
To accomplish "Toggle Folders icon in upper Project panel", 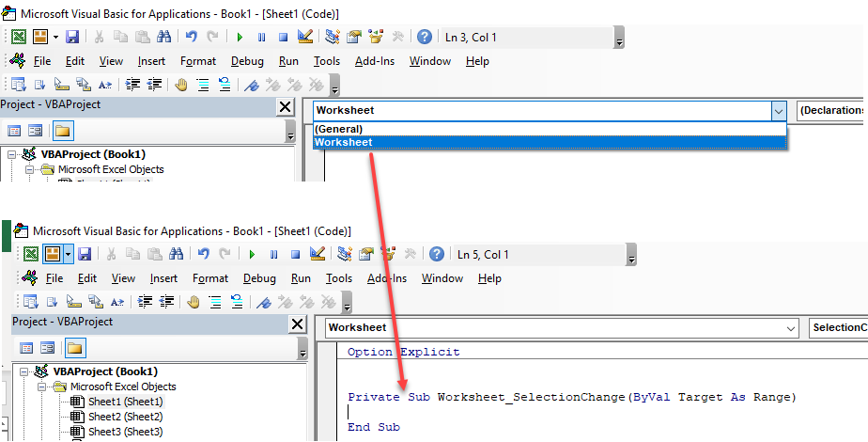I will (63, 132).
